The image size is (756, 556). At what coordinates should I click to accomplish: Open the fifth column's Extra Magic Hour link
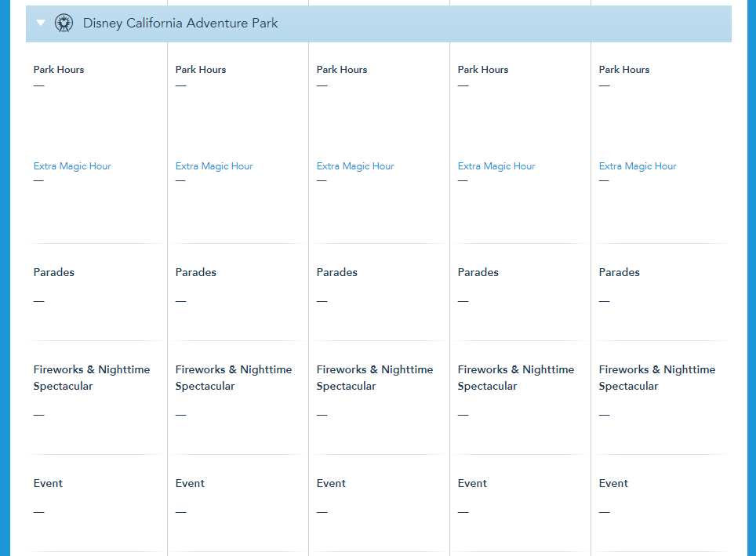click(x=638, y=166)
